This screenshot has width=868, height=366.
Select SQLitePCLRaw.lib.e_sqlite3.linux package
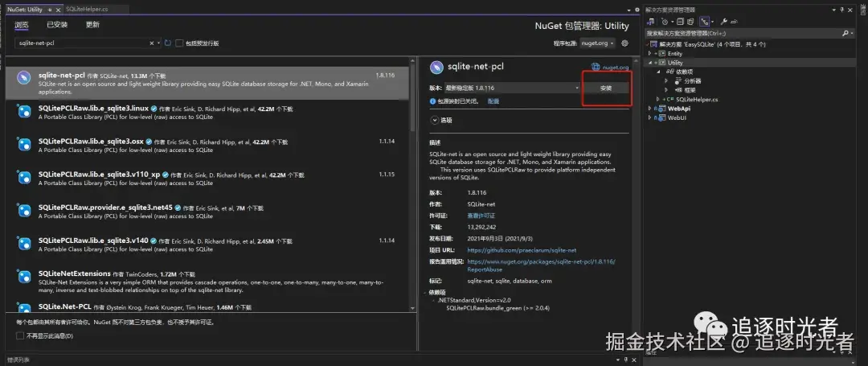coord(207,113)
